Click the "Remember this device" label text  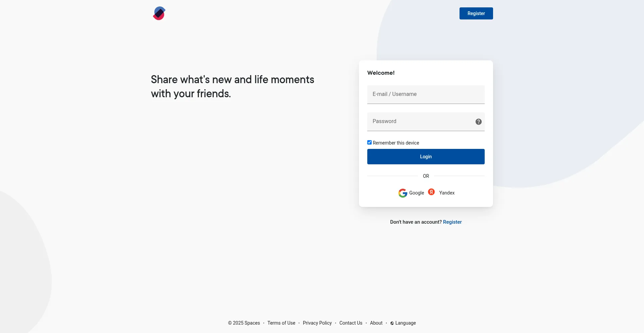(396, 143)
